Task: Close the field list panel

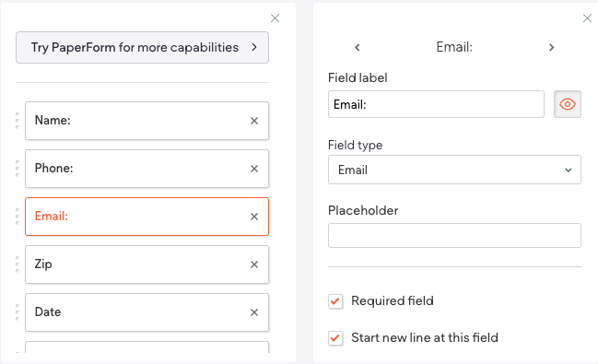Action: pyautogui.click(x=275, y=18)
